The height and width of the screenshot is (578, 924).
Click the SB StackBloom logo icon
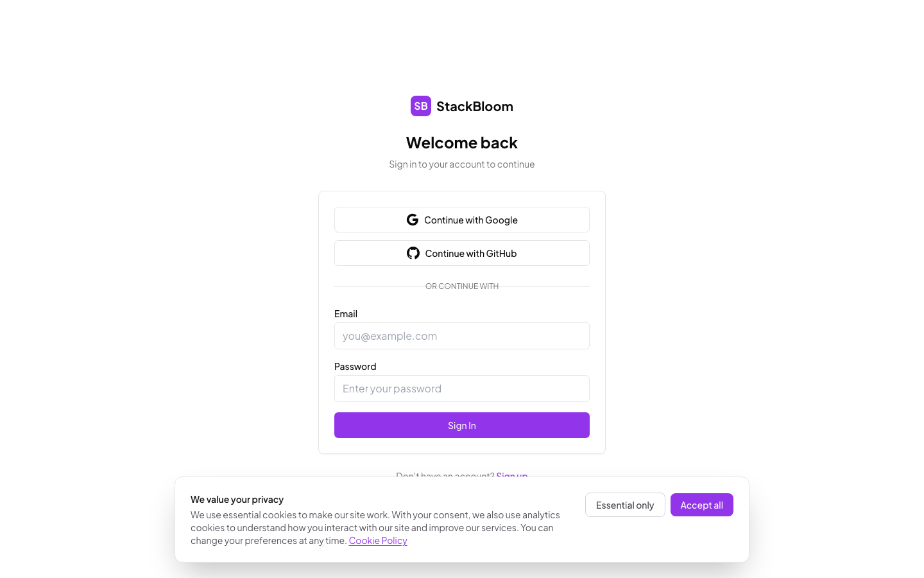[421, 106]
